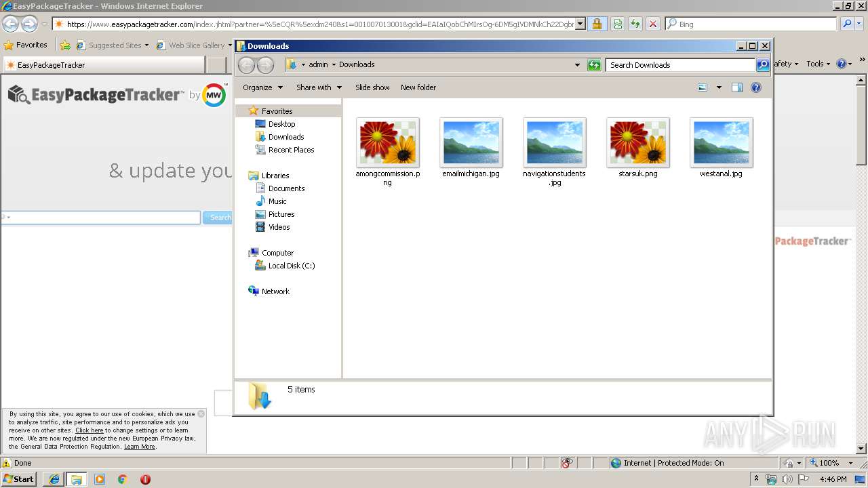Click Bing search magnifier button
The image size is (868, 488).
click(x=847, y=24)
